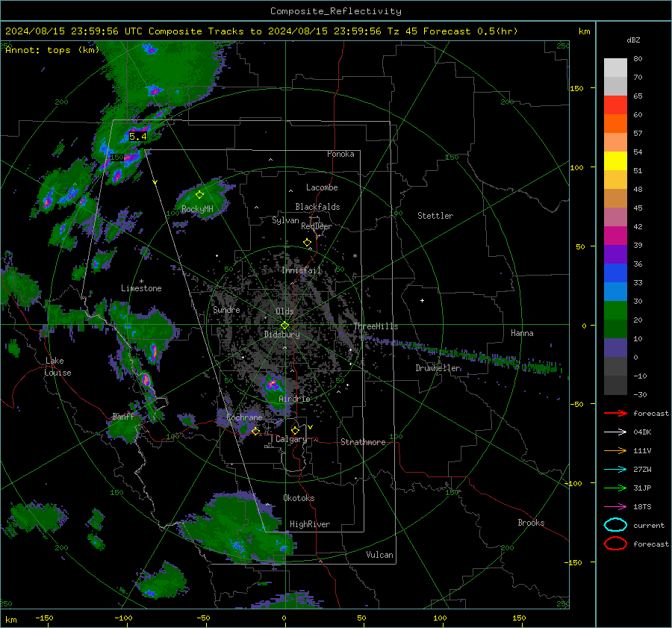Viewport: 672px width, 628px height.
Task: Click the cyan current ellipse symbol
Action: tap(615, 525)
